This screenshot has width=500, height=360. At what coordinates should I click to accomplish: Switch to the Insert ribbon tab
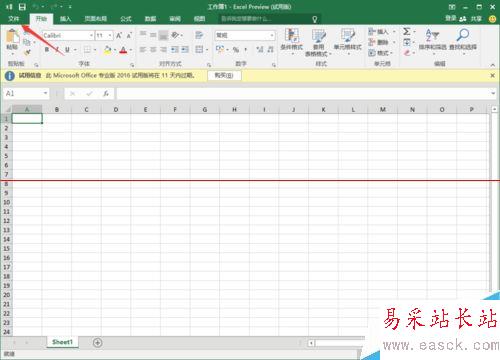pyautogui.click(x=65, y=19)
